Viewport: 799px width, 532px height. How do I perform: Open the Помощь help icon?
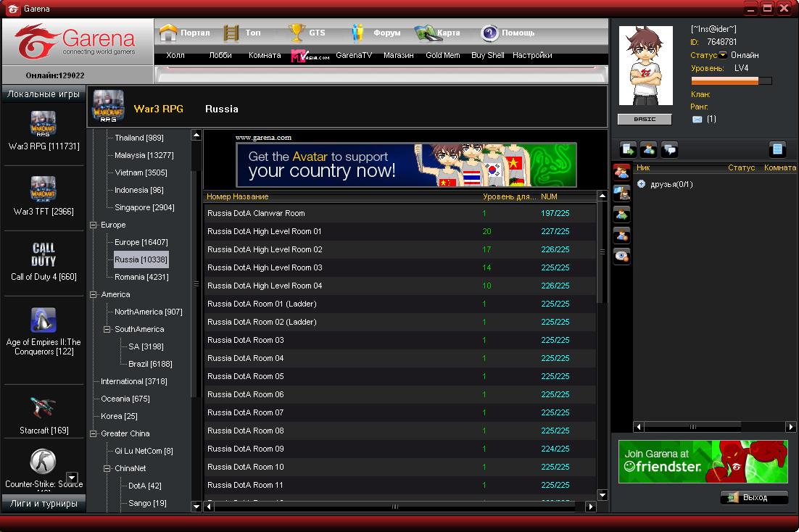tap(489, 33)
